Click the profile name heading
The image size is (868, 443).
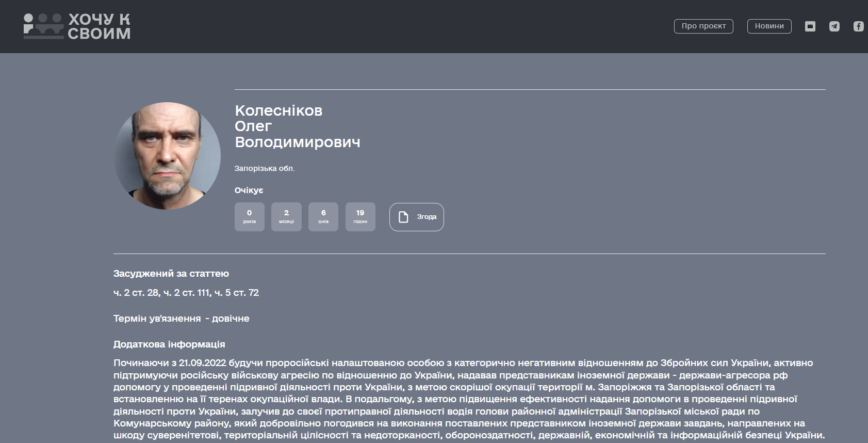[x=297, y=126]
